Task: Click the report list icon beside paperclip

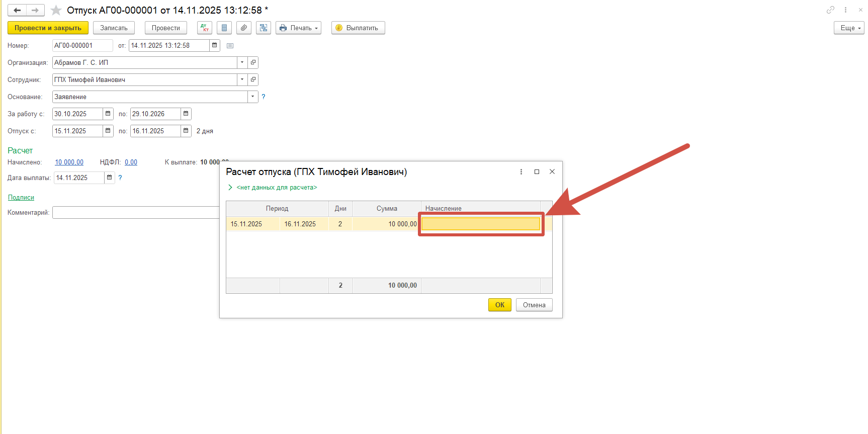Action: click(224, 28)
